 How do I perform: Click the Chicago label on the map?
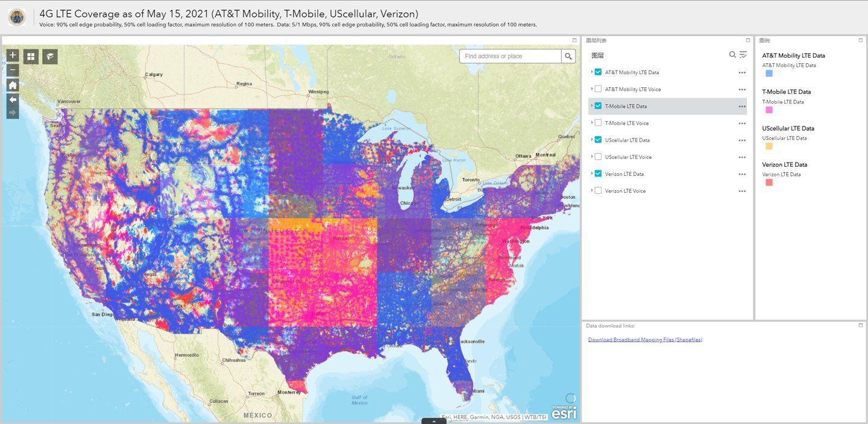tap(409, 203)
